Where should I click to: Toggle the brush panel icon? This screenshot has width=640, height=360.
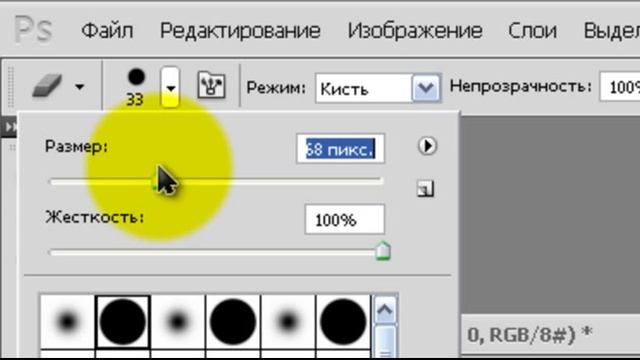click(211, 85)
